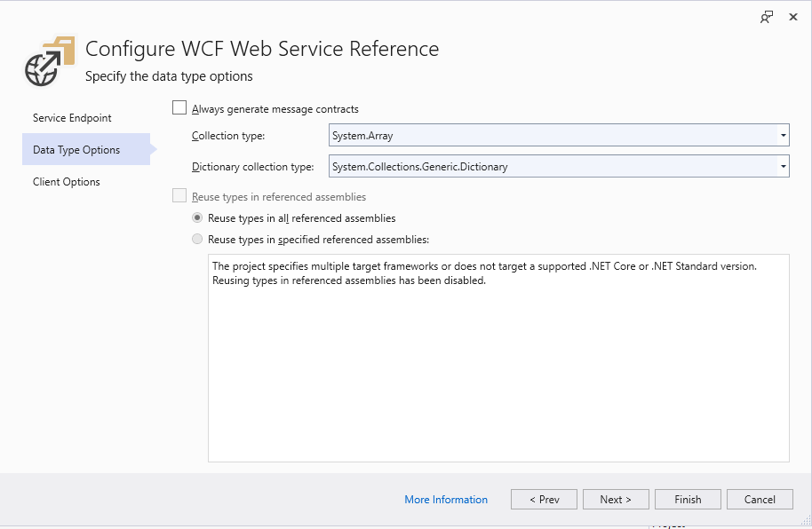Expand the Collection type dropdown arrow

click(x=782, y=136)
